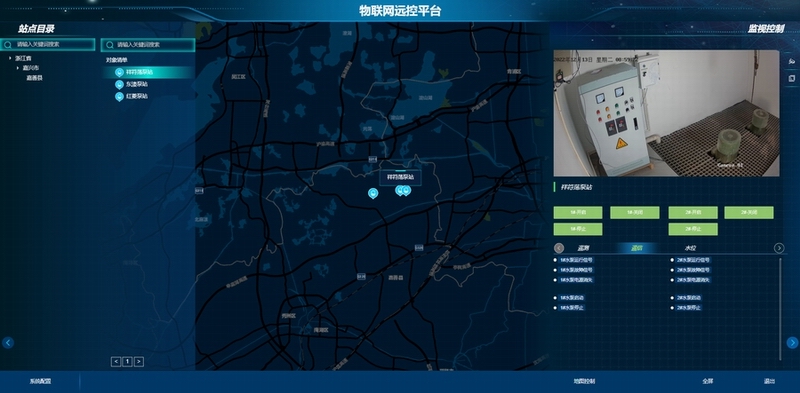Focus the station directory search input field

[48, 45]
